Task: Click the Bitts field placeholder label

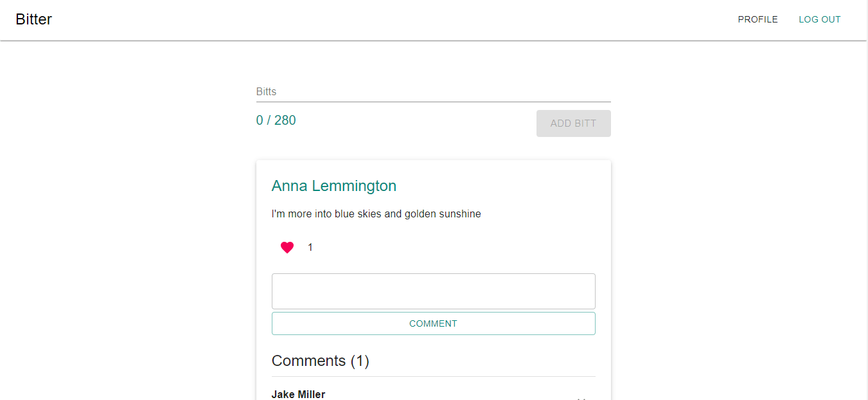Action: coord(266,91)
